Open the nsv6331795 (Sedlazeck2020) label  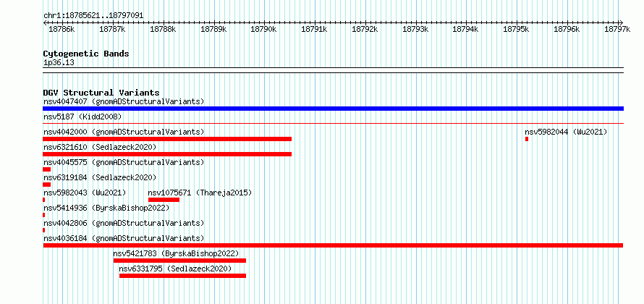[175, 269]
